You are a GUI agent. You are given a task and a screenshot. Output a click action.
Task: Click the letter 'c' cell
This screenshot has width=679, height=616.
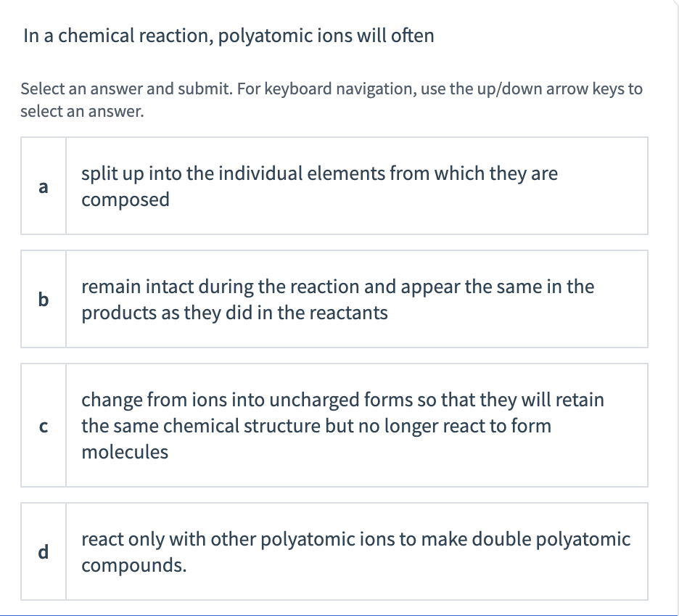pyautogui.click(x=44, y=425)
